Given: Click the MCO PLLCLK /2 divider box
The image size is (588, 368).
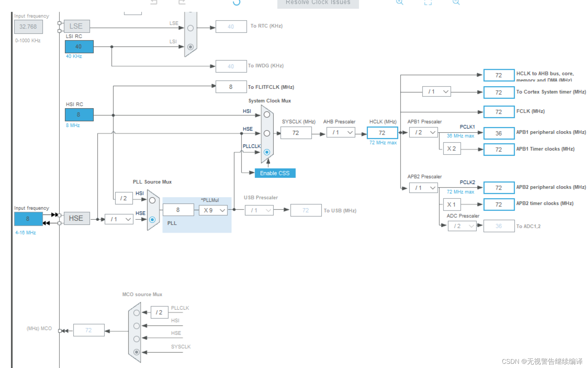Looking at the screenshot, I should tap(159, 313).
